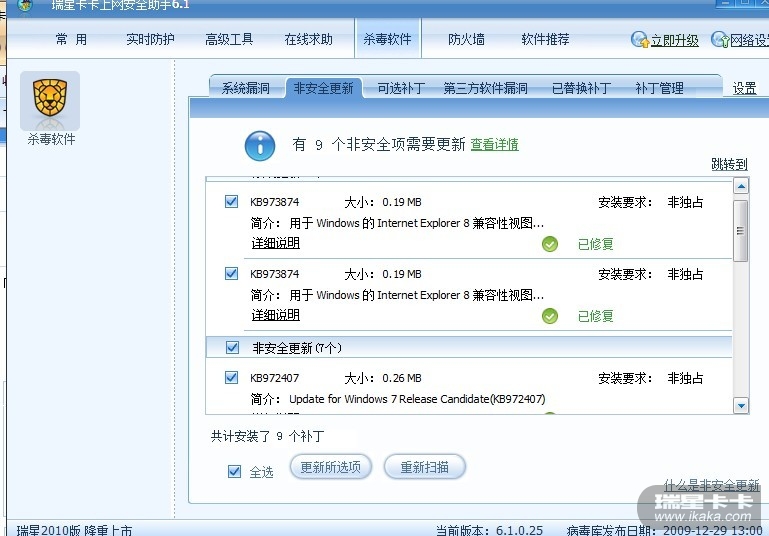Image resolution: width=769 pixels, height=536 pixels.
Task: Open the 在线求助 menu tab
Action: click(x=308, y=39)
